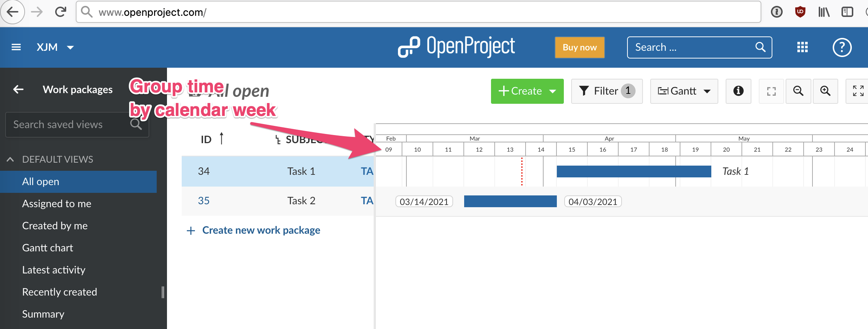Open the Latest activity view
Viewport: 868px width, 329px height.
[54, 270]
